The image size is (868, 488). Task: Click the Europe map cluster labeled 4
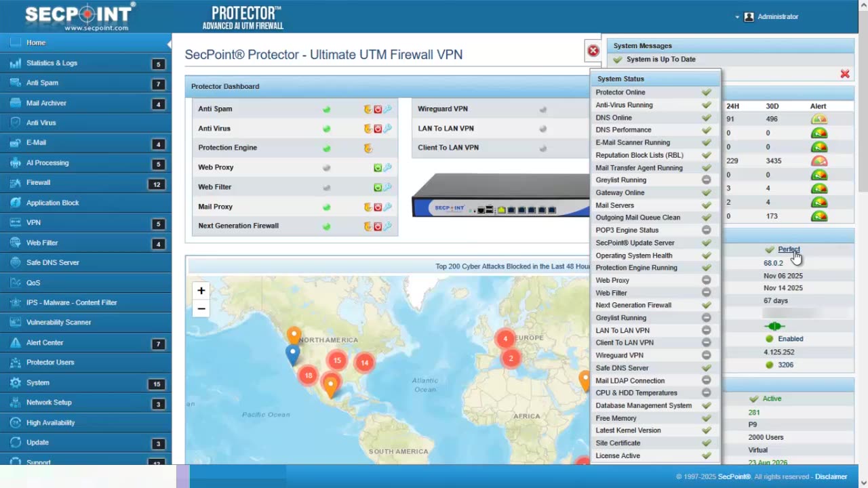(x=505, y=339)
